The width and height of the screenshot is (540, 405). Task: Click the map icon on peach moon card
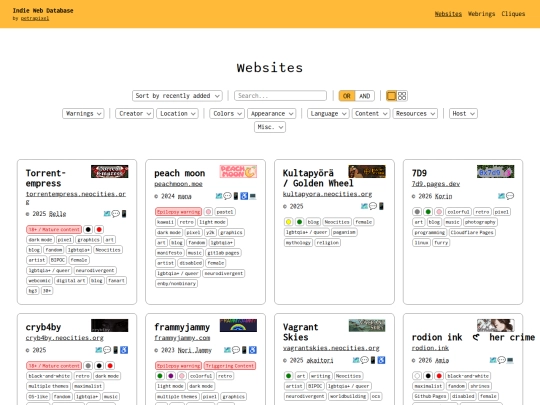point(219,196)
